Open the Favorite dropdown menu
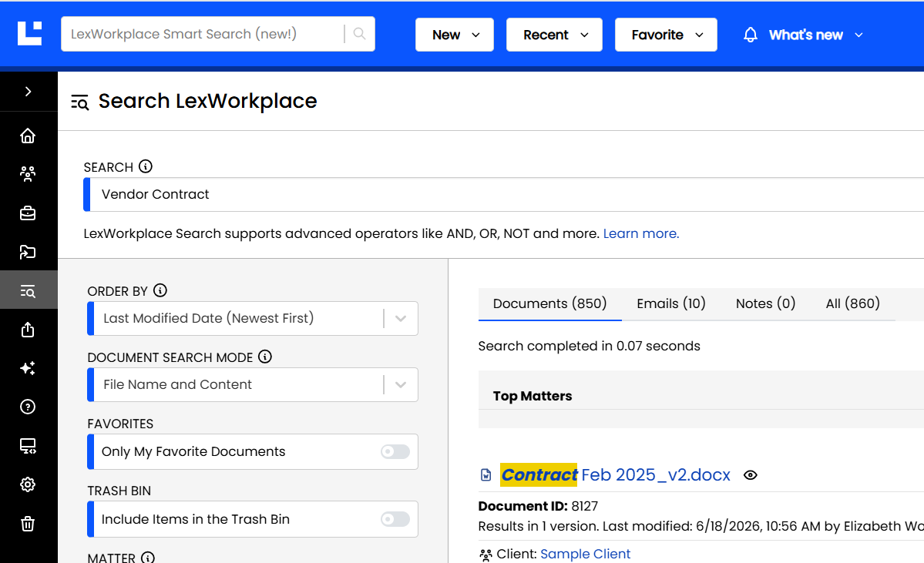This screenshot has width=924, height=563. pos(666,35)
